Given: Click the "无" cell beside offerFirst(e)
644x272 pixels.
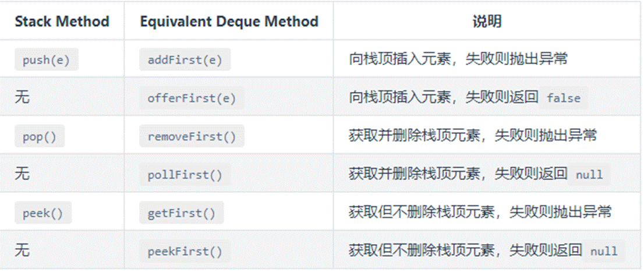Looking at the screenshot, I should click(x=22, y=98).
